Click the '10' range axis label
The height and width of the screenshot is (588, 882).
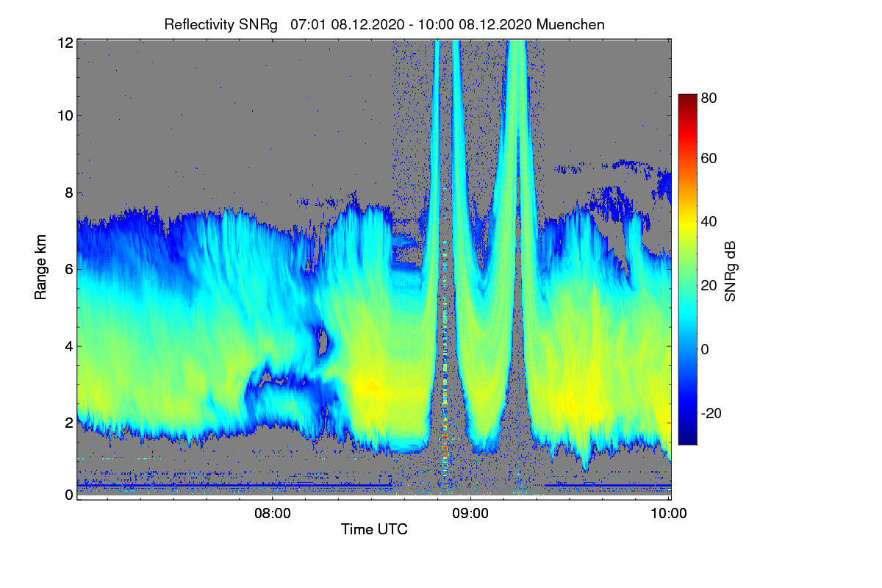tap(65, 115)
